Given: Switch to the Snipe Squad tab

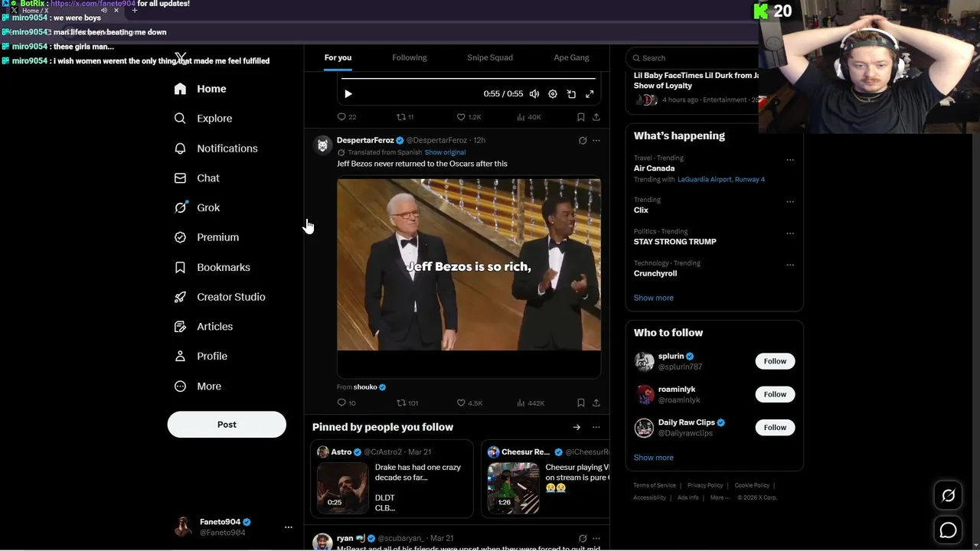Looking at the screenshot, I should 490,57.
